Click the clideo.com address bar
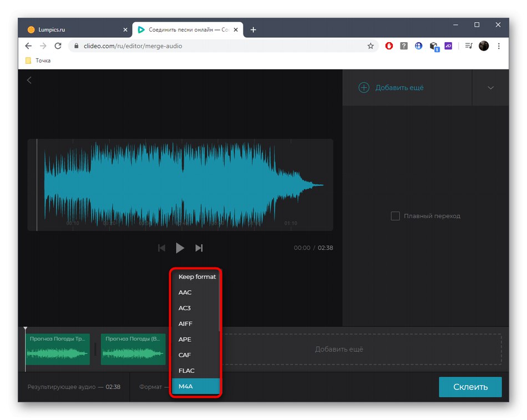This screenshot has width=527, height=420. pyautogui.click(x=222, y=46)
